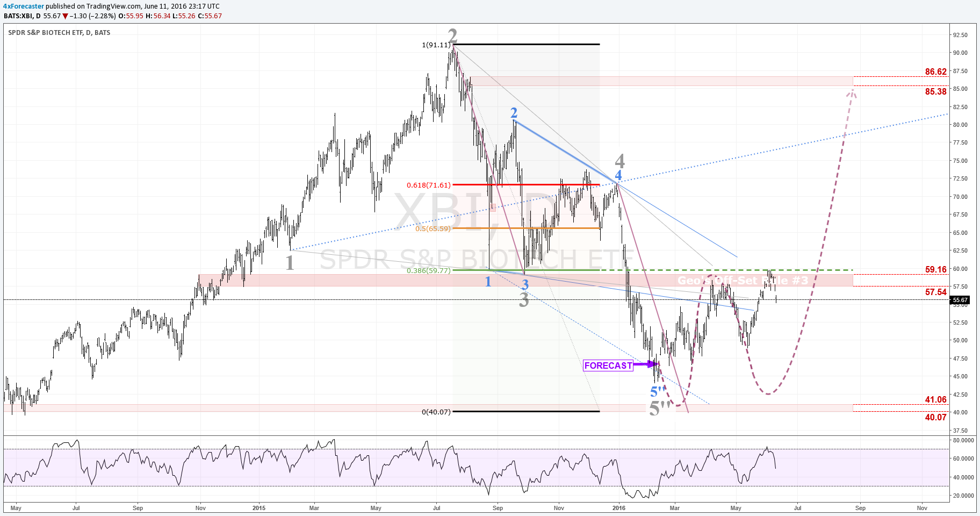Click the 41.06 red price label
The height and width of the screenshot is (516, 980).
click(936, 399)
